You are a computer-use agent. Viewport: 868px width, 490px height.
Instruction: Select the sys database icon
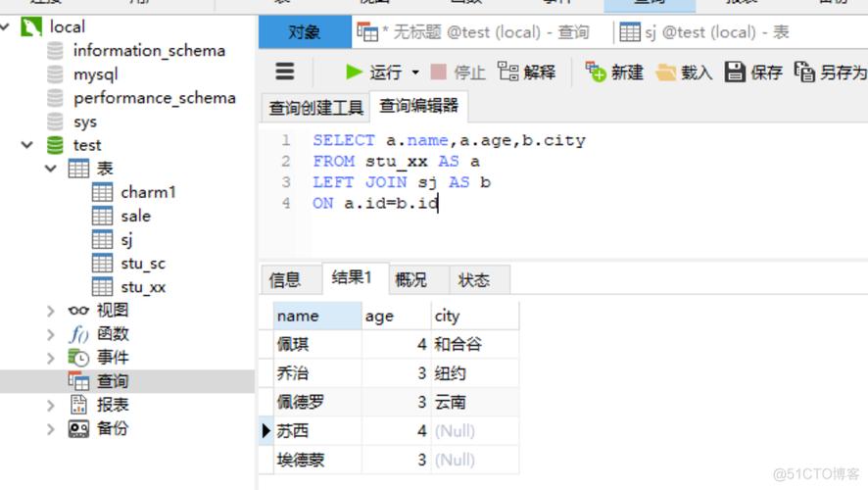tap(55, 122)
